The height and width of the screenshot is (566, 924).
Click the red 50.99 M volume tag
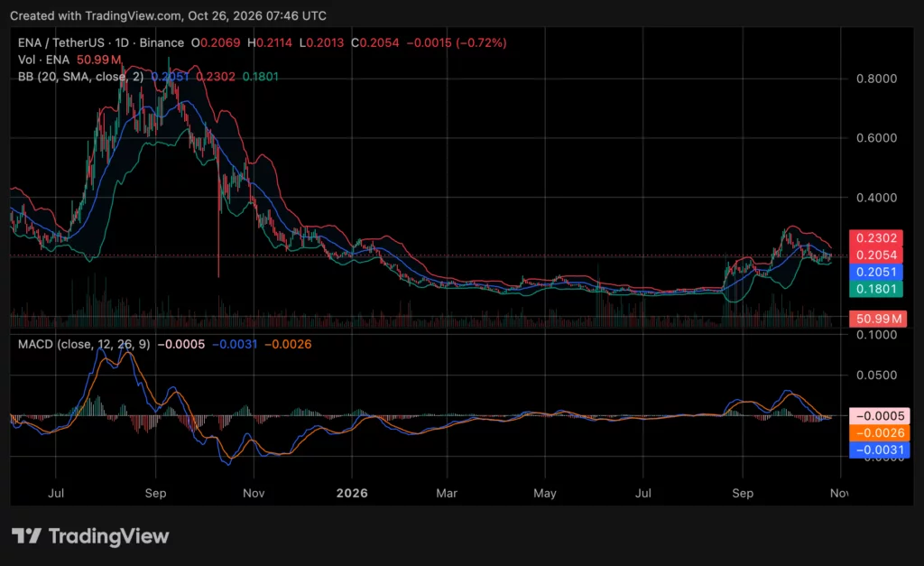pyautogui.click(x=877, y=319)
